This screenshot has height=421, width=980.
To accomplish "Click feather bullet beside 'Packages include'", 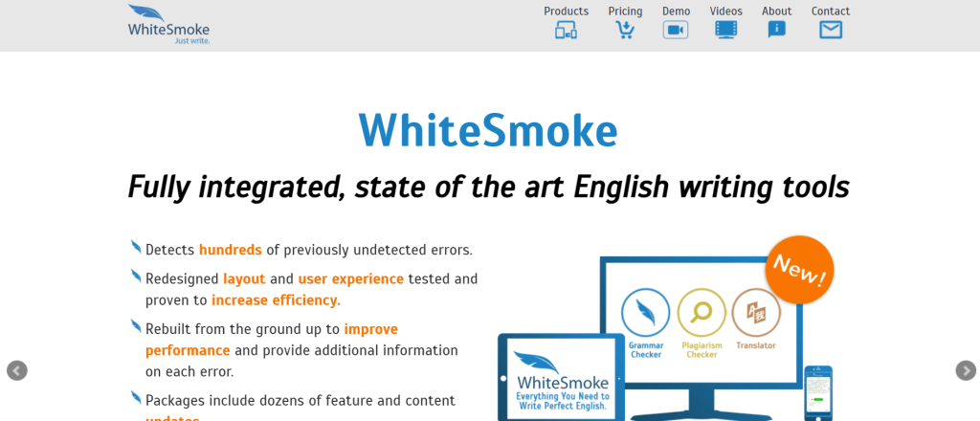I will point(136,397).
